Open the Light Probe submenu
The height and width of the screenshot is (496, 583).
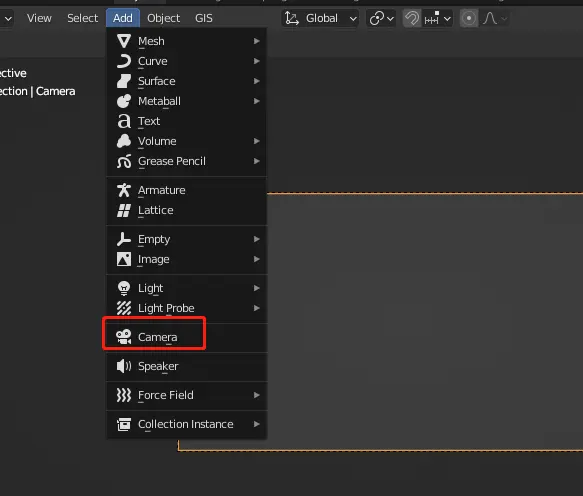point(187,308)
